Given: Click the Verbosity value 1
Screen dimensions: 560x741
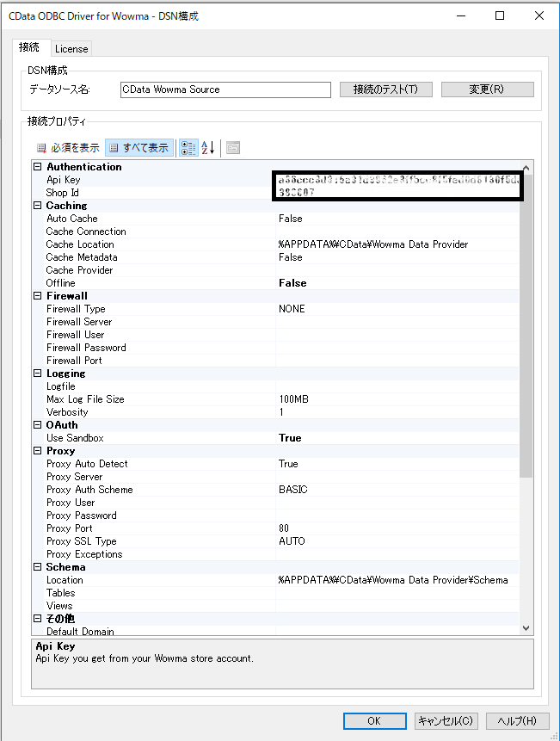Looking at the screenshot, I should coord(281,412).
